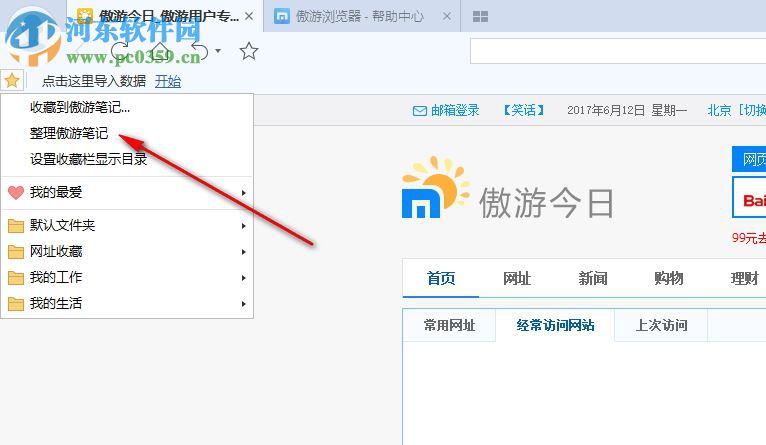This screenshot has height=445, width=766.
Task: Open the 我的生活 folder entry
Action: (x=127, y=303)
